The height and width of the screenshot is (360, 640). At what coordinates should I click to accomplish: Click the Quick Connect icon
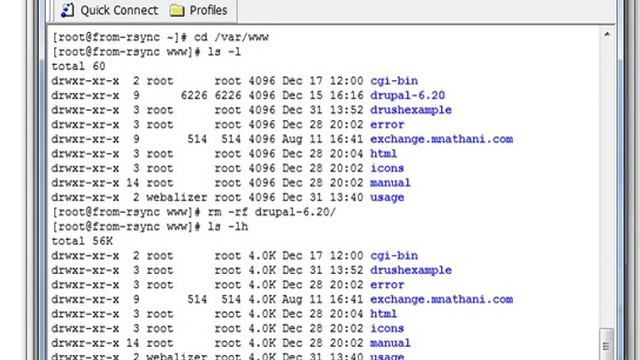67,10
